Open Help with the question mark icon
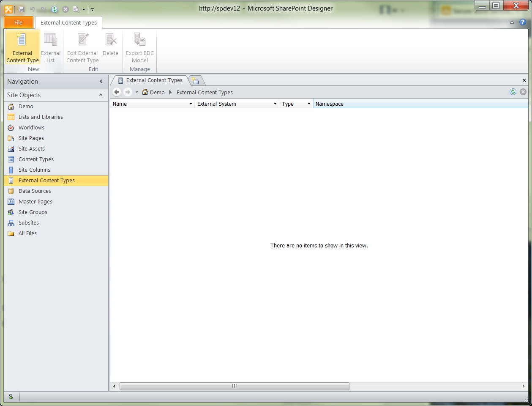Viewport: 532px width, 406px height. pyautogui.click(x=523, y=22)
